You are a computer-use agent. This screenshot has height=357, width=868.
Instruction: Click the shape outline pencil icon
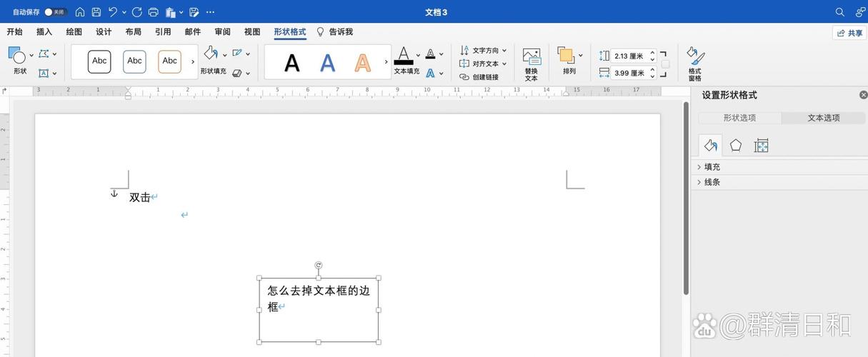tap(238, 54)
